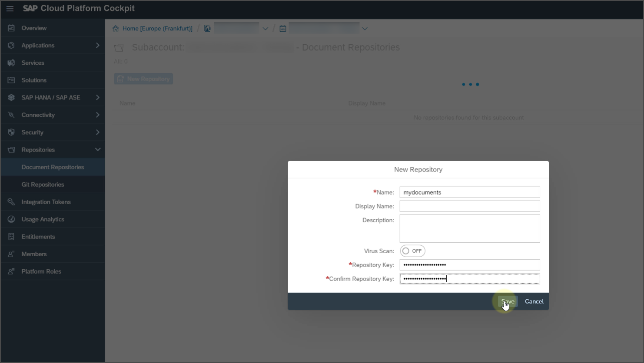Click the Usage Analytics icon
Viewport: 644px width, 363px height.
(11, 219)
